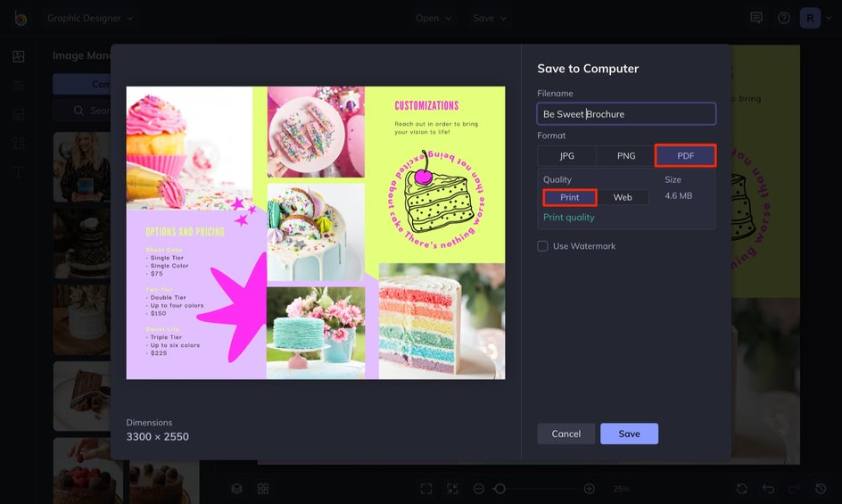842x504 pixels.
Task: Choose the PNG format tab
Action: coord(626,156)
